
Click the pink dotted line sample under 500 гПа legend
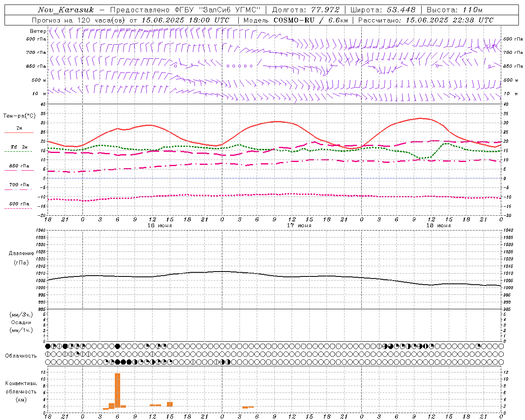(18, 208)
